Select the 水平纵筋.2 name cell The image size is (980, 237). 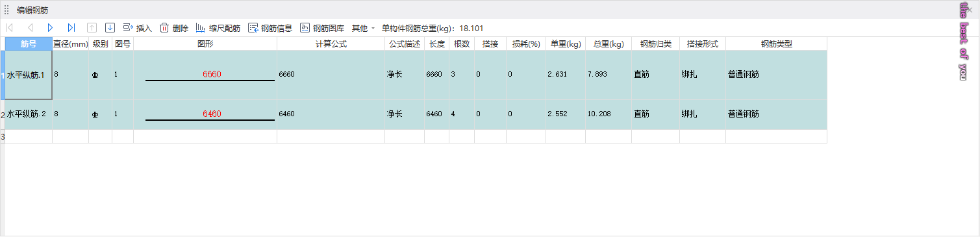(x=29, y=114)
